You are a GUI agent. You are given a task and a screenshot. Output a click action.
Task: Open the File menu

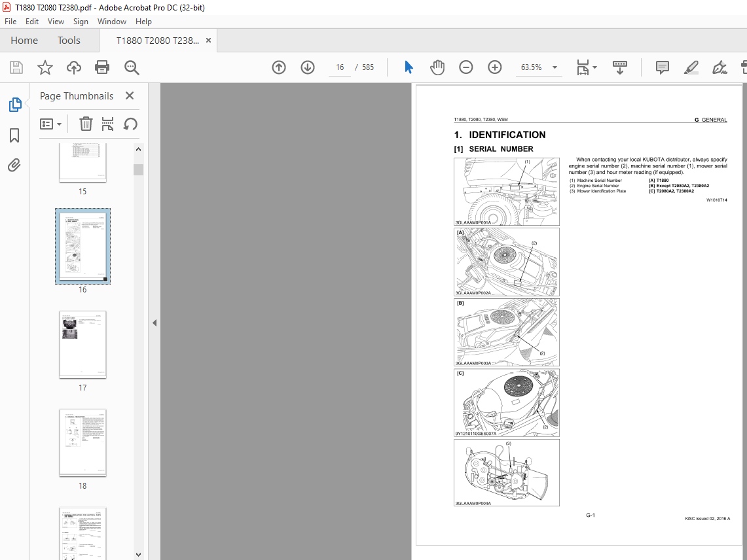pyautogui.click(x=10, y=22)
